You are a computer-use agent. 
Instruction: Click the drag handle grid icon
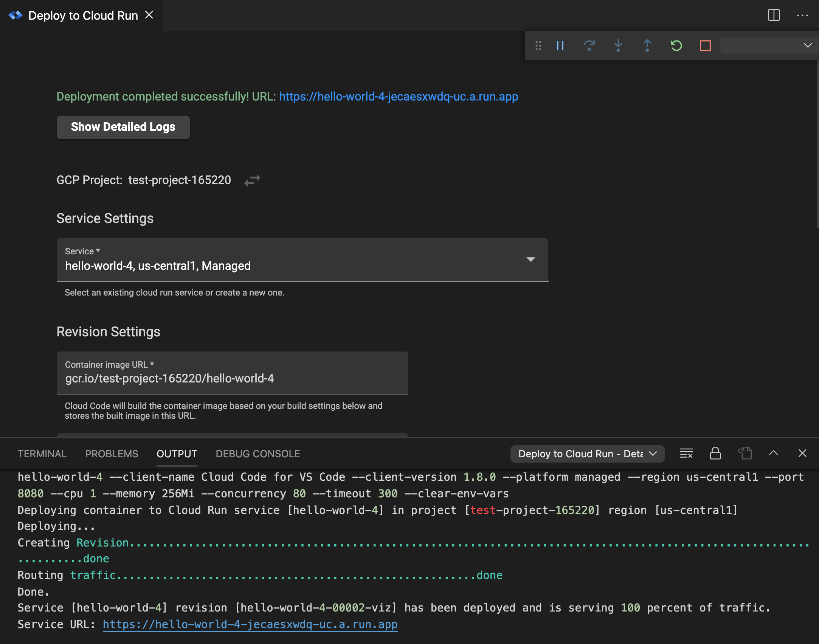coord(538,45)
